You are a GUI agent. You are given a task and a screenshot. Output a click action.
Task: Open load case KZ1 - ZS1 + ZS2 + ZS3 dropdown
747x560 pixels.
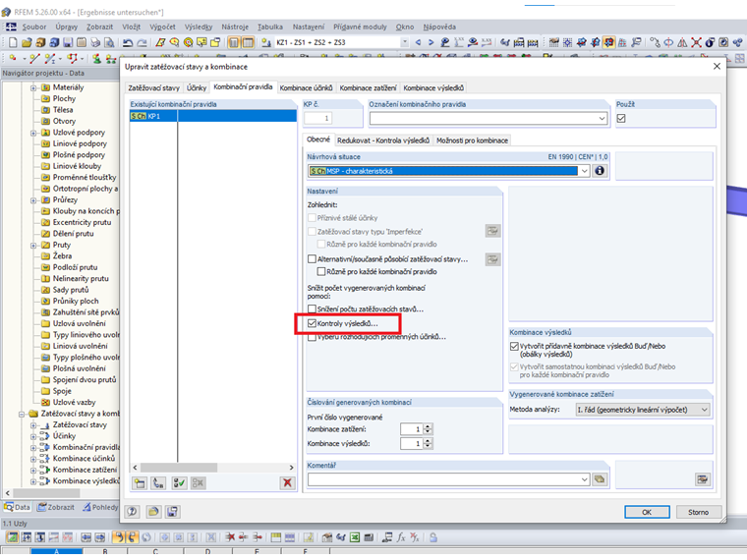point(405,42)
